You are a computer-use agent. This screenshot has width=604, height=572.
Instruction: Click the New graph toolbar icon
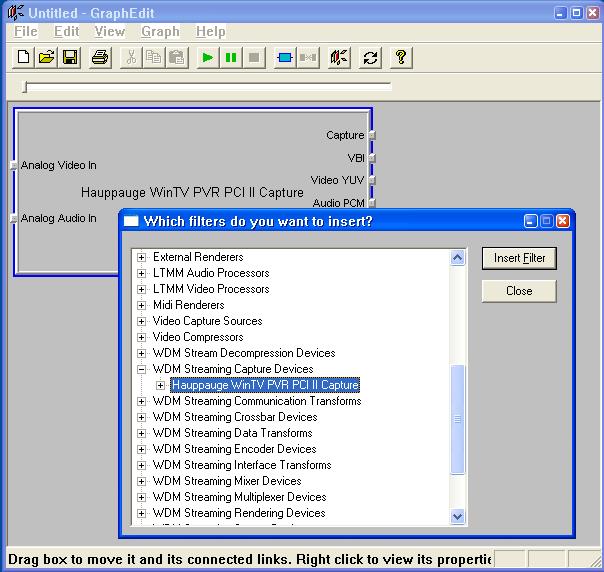coord(23,58)
